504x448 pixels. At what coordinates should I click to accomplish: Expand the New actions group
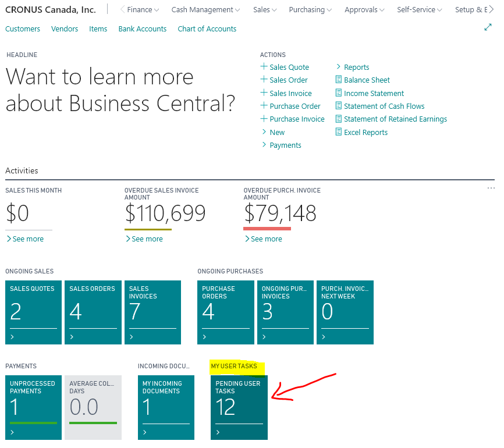[274, 132]
